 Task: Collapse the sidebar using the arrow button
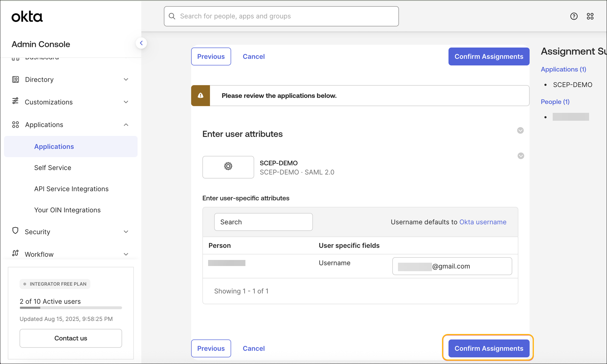pyautogui.click(x=141, y=43)
